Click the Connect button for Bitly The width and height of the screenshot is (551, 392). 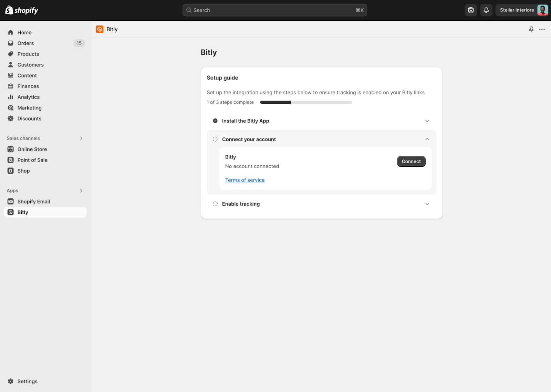(x=411, y=161)
